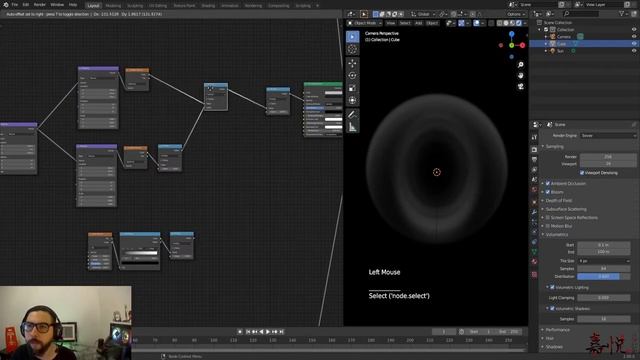Disable the Bloom checkbox

coord(548,192)
